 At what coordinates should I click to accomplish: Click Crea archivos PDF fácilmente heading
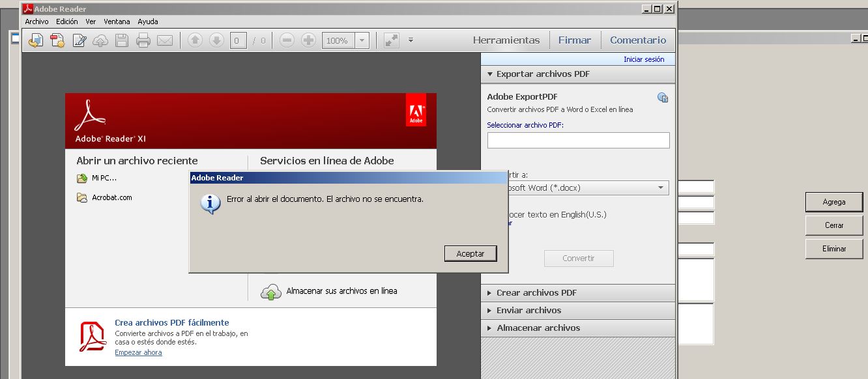pyautogui.click(x=172, y=322)
